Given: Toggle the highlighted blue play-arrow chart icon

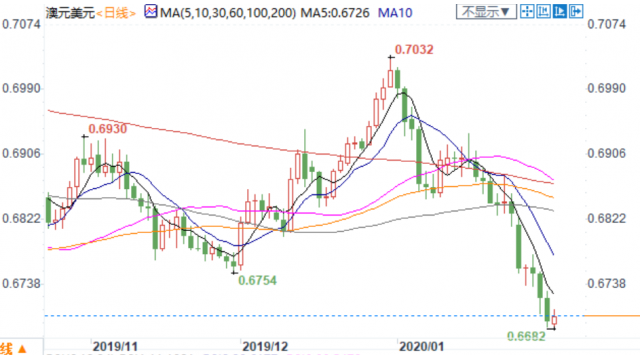Looking at the screenshot, I should 560,11.
